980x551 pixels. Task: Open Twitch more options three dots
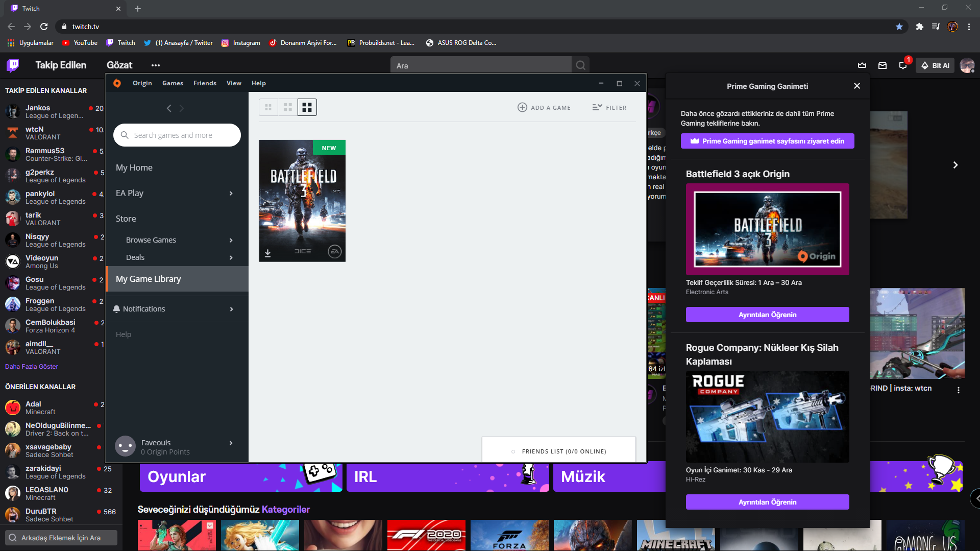(x=156, y=65)
